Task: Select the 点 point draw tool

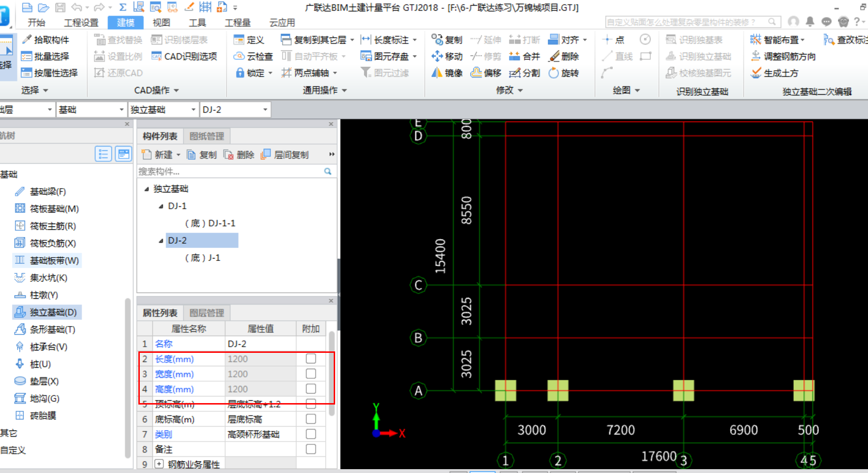Action: (614, 40)
